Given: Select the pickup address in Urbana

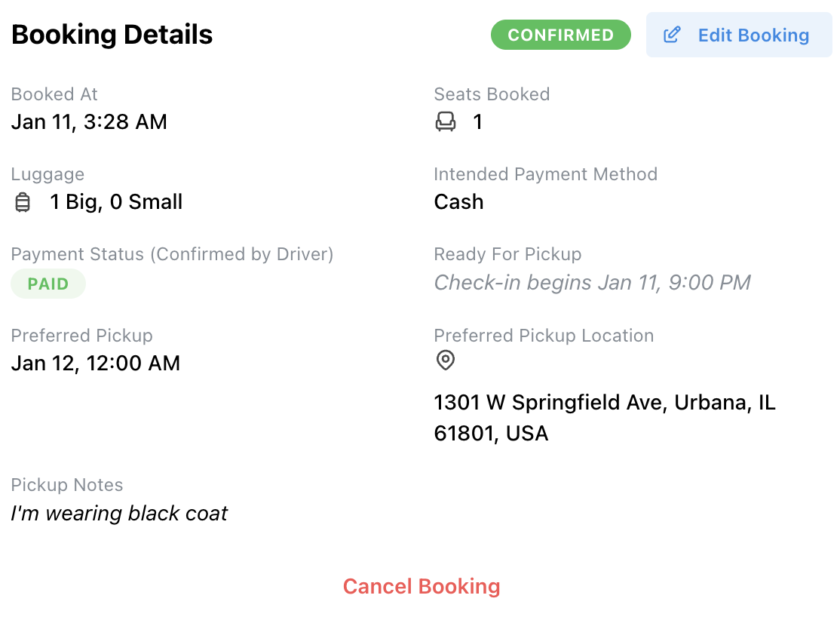Looking at the screenshot, I should (x=604, y=417).
